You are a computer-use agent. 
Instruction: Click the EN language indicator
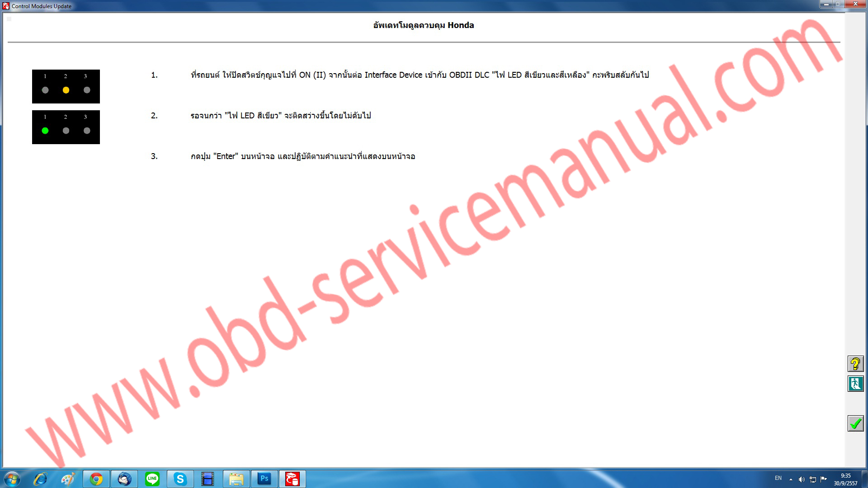coord(778,478)
